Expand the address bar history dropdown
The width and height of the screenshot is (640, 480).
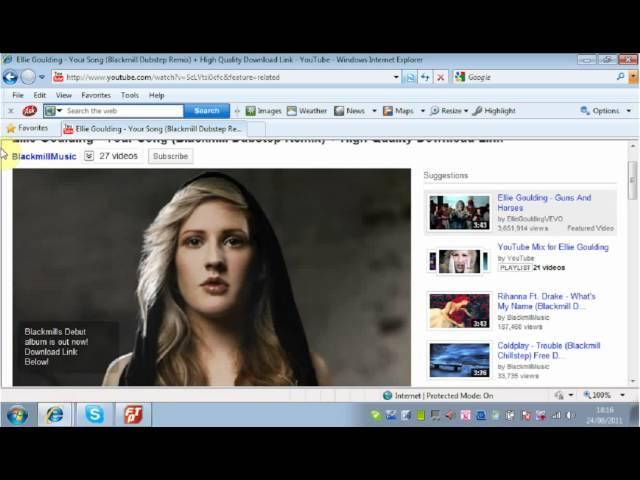click(x=396, y=77)
